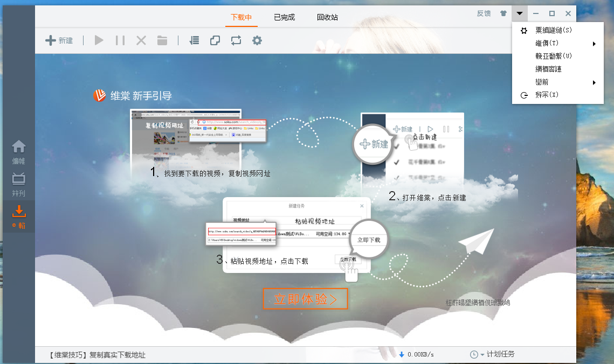Pause downloads using the toolbar pause icon
Screen dimensions: 614x364
pyautogui.click(x=120, y=40)
